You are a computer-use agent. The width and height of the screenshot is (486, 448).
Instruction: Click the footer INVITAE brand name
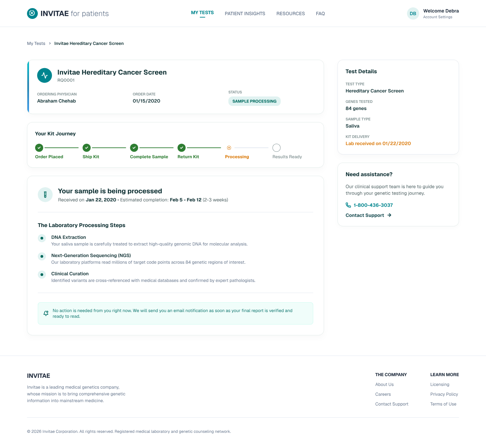[x=38, y=376]
